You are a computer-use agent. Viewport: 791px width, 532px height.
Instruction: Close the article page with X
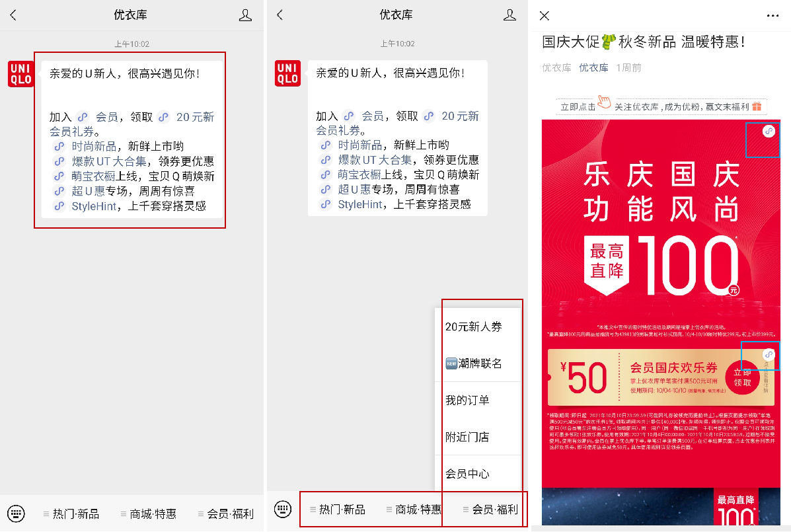(545, 16)
